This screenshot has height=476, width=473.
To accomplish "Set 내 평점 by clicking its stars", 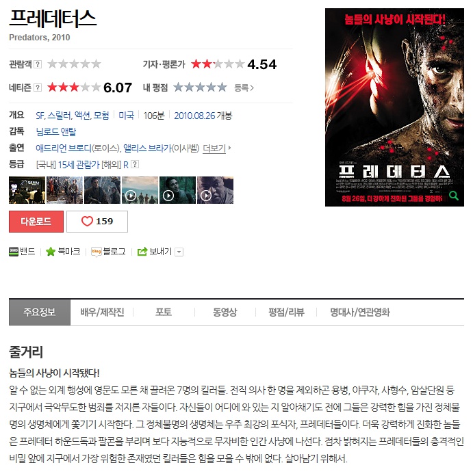I will click(200, 88).
